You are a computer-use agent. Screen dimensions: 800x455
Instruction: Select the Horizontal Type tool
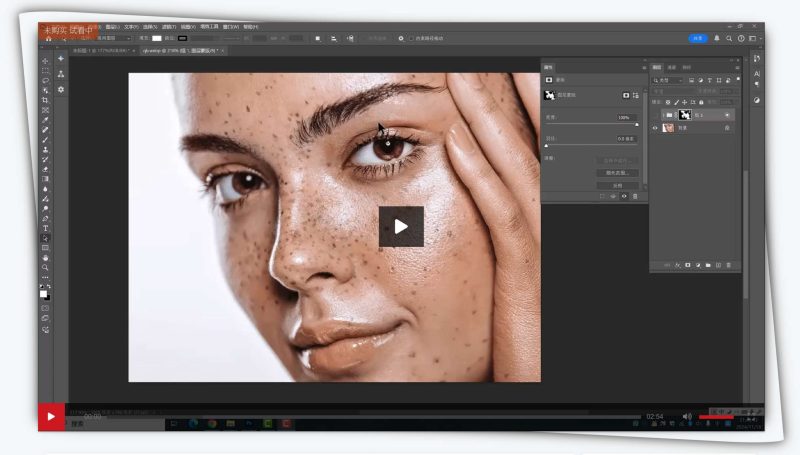(x=45, y=228)
